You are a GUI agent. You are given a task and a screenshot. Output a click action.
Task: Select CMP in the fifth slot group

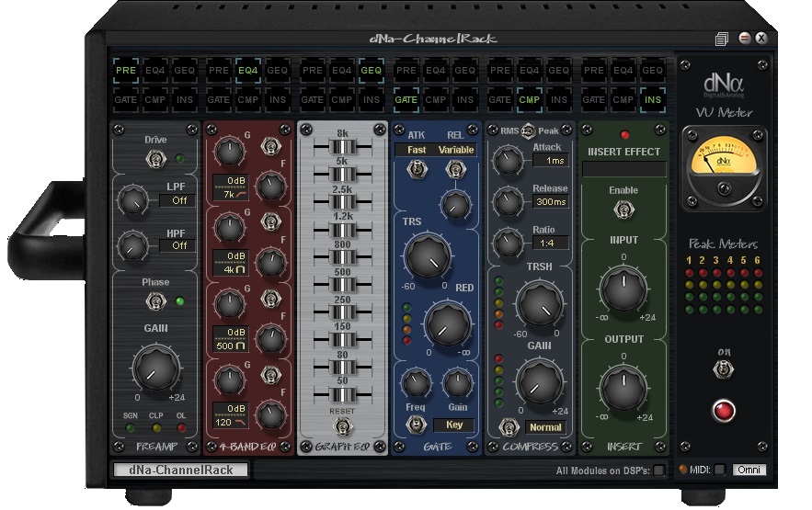pyautogui.click(x=530, y=100)
